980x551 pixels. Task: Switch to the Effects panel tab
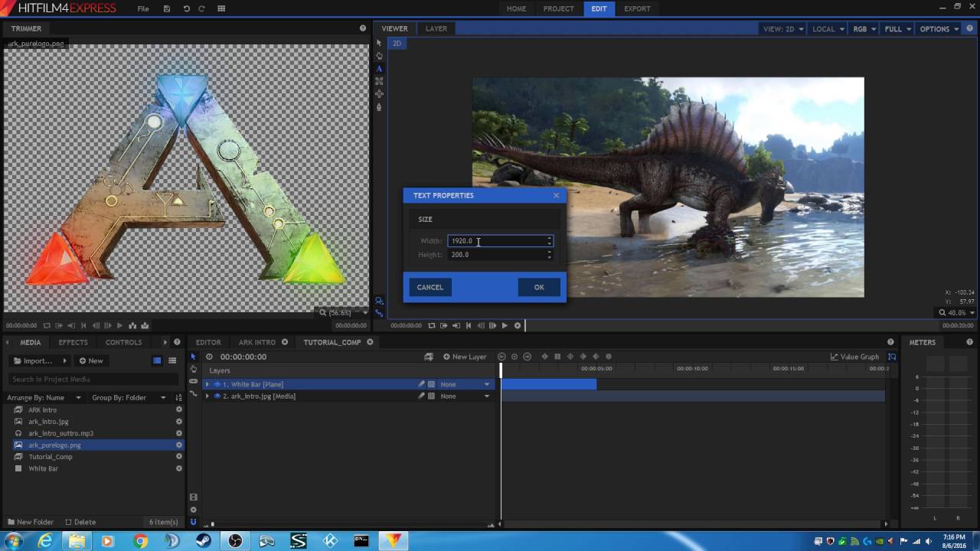(x=73, y=342)
